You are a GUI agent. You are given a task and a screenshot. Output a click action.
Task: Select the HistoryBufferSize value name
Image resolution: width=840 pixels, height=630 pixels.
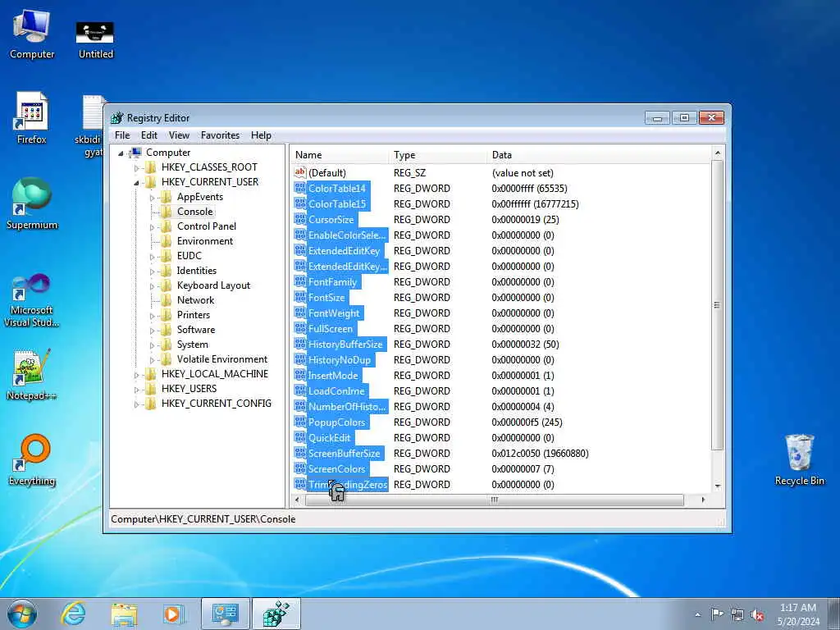coord(345,344)
